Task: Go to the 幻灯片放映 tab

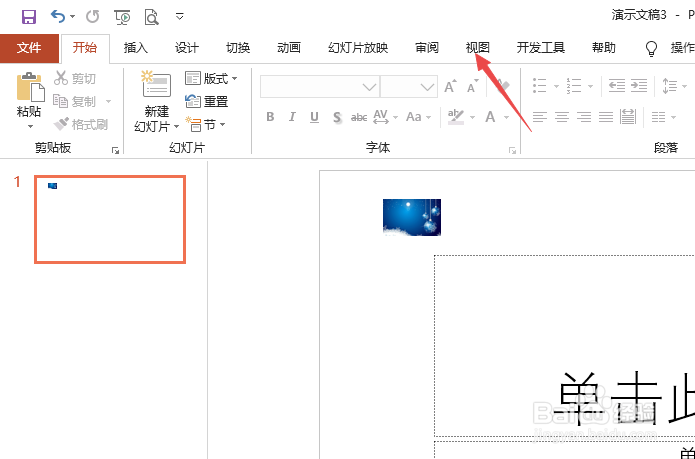Action: pyautogui.click(x=358, y=48)
